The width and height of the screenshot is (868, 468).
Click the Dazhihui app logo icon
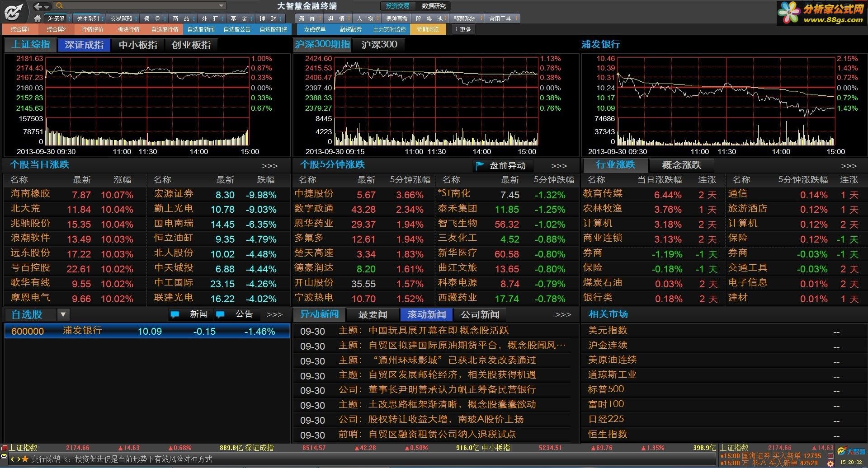point(13,11)
